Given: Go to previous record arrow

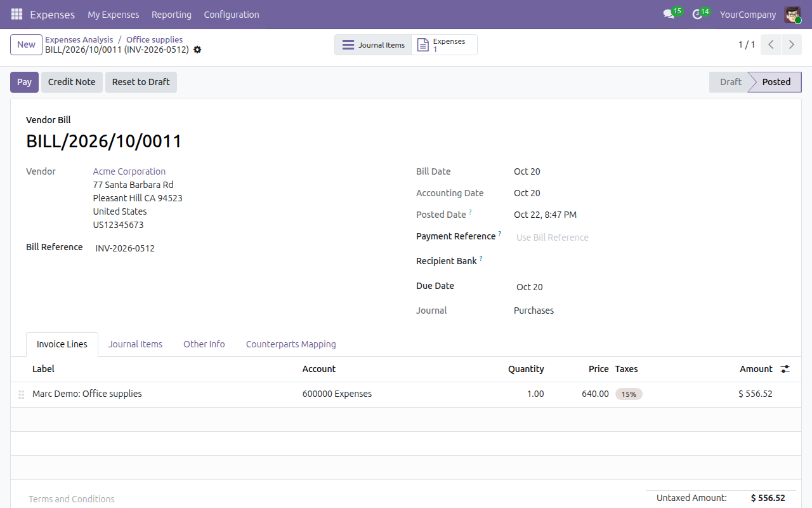Looking at the screenshot, I should [x=771, y=44].
